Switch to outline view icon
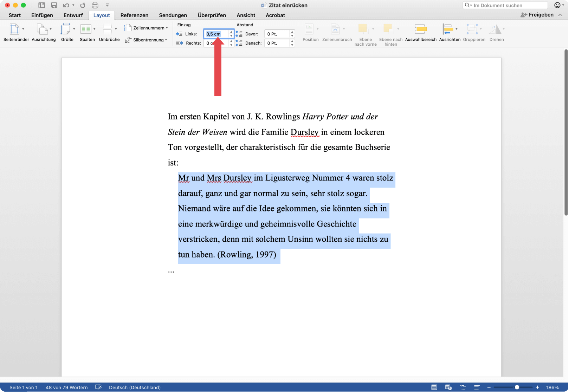569x392 pixels. click(463, 387)
